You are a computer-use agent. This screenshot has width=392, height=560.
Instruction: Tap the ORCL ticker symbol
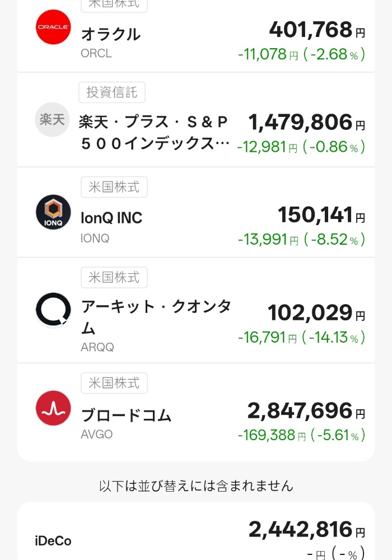click(x=96, y=54)
